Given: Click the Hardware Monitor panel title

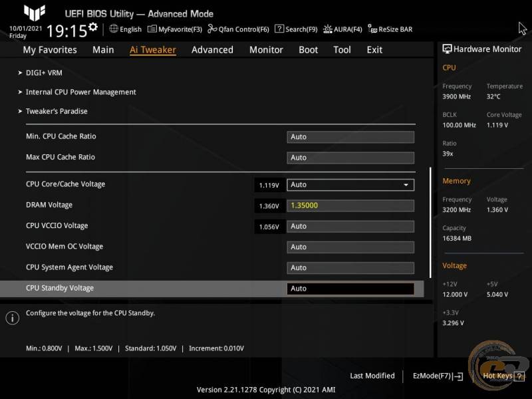Looking at the screenshot, I should click(x=487, y=49).
